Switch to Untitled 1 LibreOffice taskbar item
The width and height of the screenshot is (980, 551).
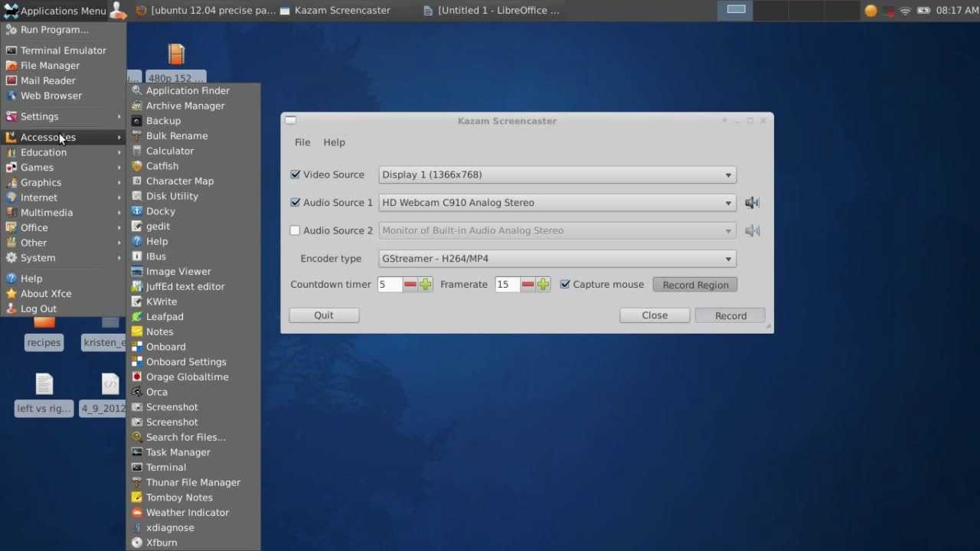pos(492,11)
